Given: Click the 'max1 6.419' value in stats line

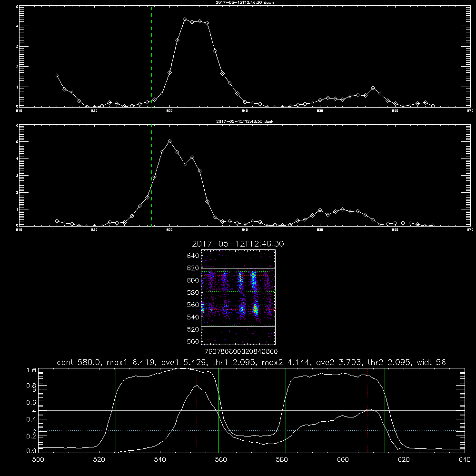Looking at the screenshot, I should pyautogui.click(x=130, y=362).
